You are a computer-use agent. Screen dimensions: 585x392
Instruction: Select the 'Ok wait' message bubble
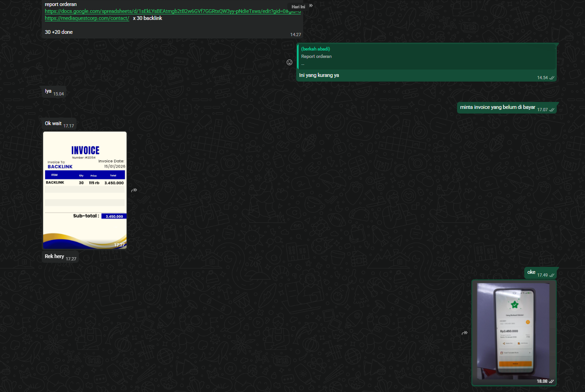coord(53,124)
